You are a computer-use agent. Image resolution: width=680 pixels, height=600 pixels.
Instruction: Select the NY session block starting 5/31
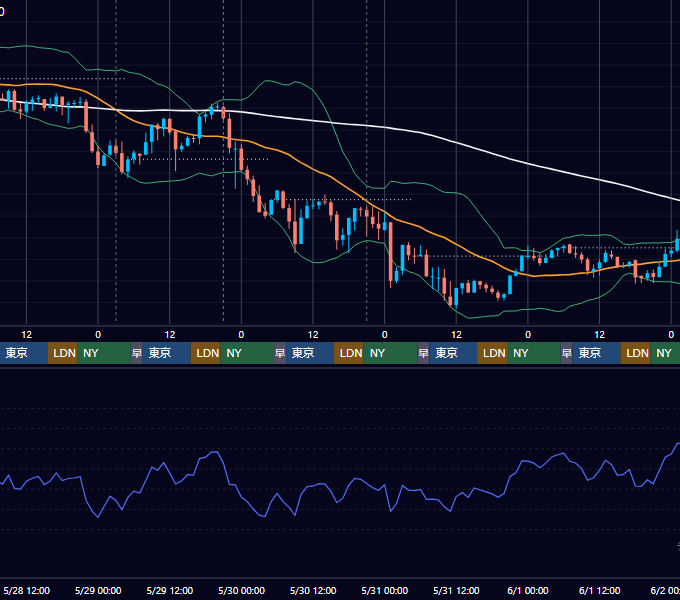pyautogui.click(x=533, y=353)
